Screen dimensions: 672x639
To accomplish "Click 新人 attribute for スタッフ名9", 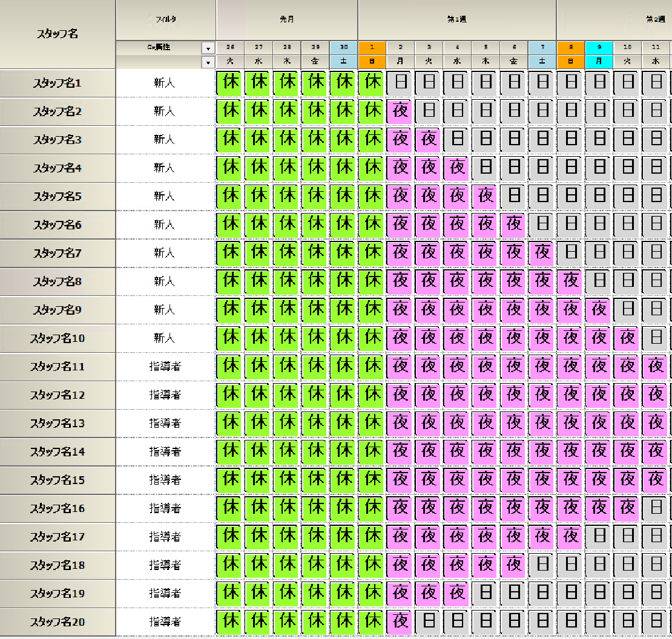I will tap(165, 310).
